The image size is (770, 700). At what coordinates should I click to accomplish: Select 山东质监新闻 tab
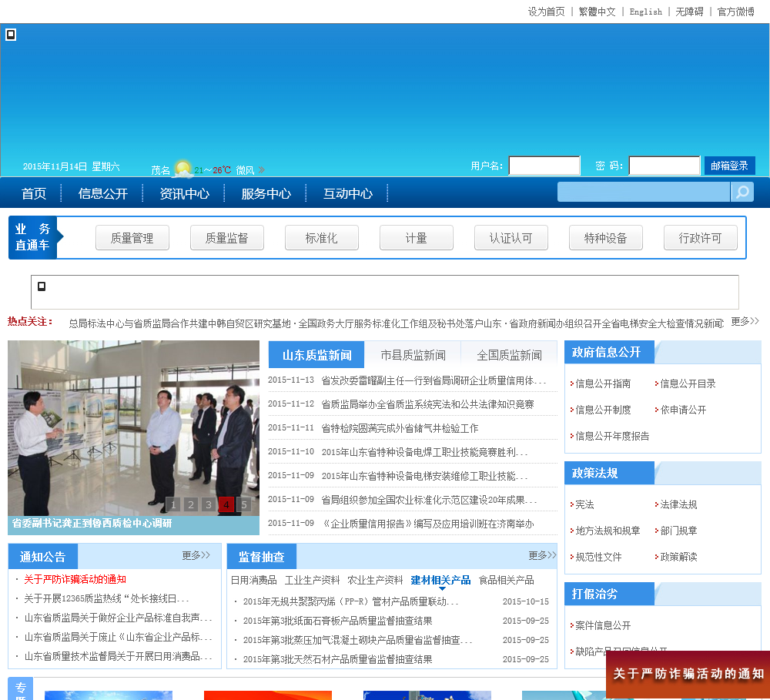pyautogui.click(x=316, y=355)
